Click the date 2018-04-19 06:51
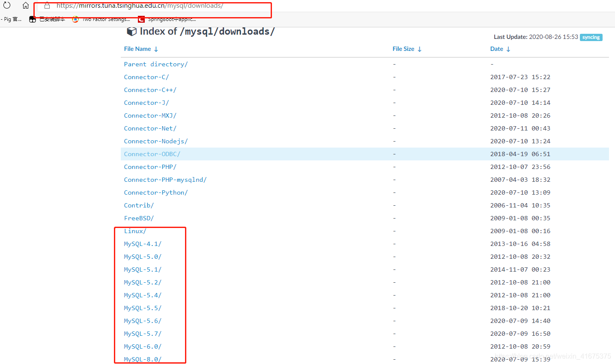 [520, 154]
